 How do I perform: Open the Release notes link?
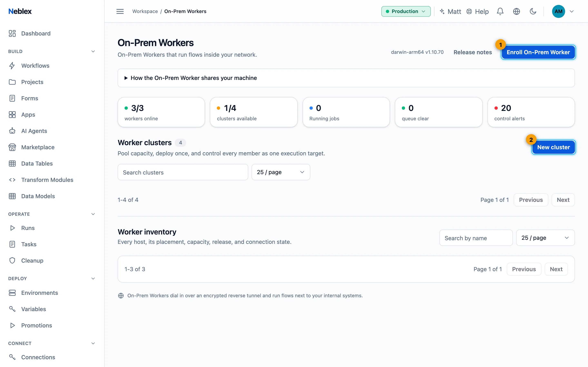(473, 52)
